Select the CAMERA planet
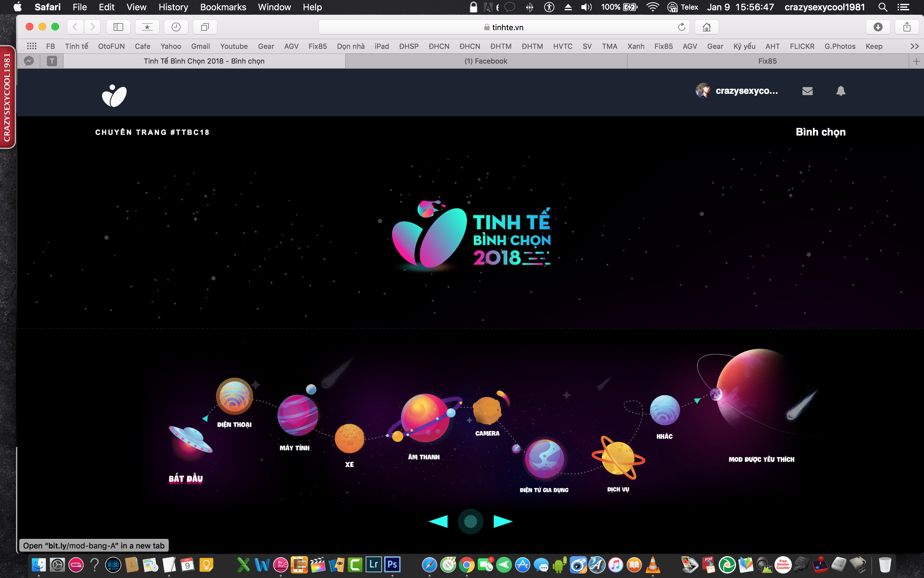 (487, 411)
